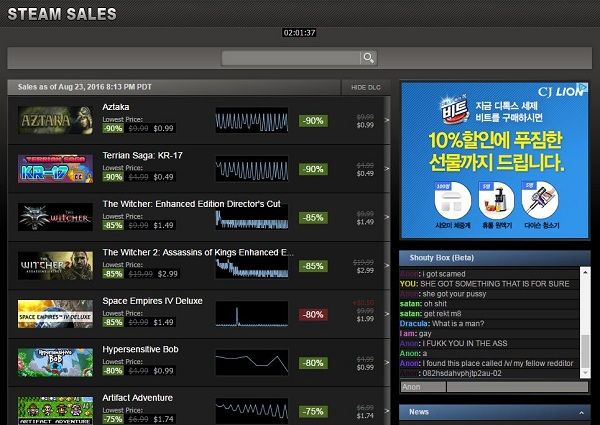
Task: View The Witcher 2 price history graph
Action: point(252,266)
